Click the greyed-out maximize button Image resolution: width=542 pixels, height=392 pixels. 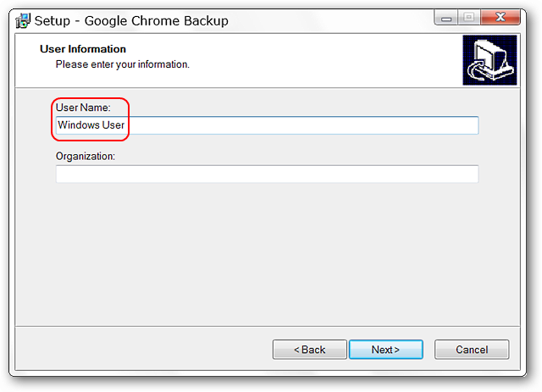tap(468, 18)
